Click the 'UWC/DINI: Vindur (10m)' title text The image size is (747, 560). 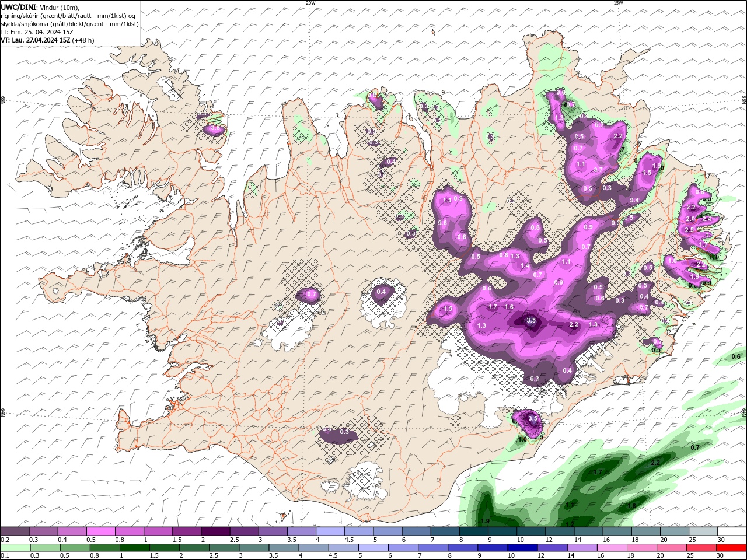click(39, 7)
